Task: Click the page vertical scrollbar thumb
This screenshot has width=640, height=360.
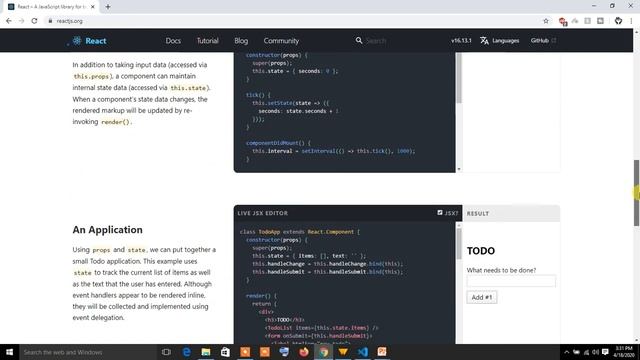Action: tap(636, 192)
